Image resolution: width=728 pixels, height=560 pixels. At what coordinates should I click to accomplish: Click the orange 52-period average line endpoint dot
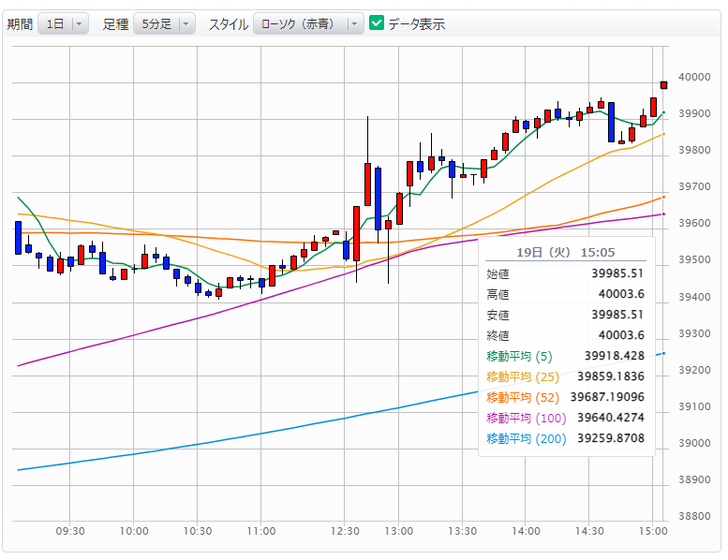(664, 197)
